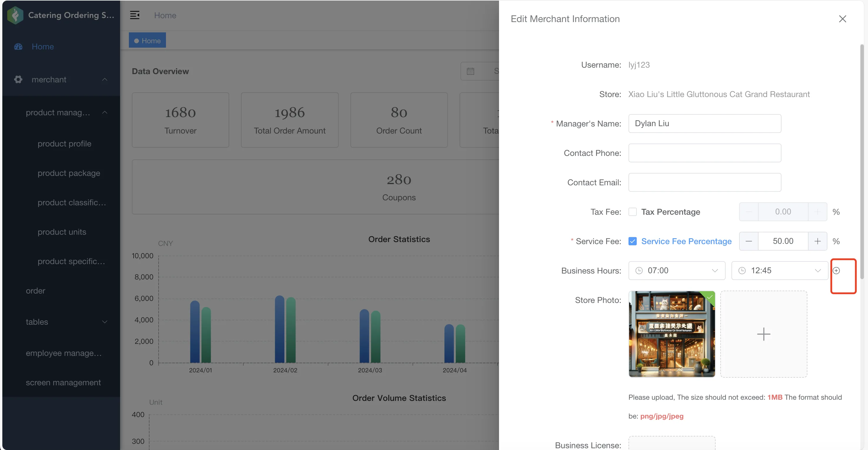Collapse the merchant menu chevron
This screenshot has height=450, width=868.
pos(105,79)
